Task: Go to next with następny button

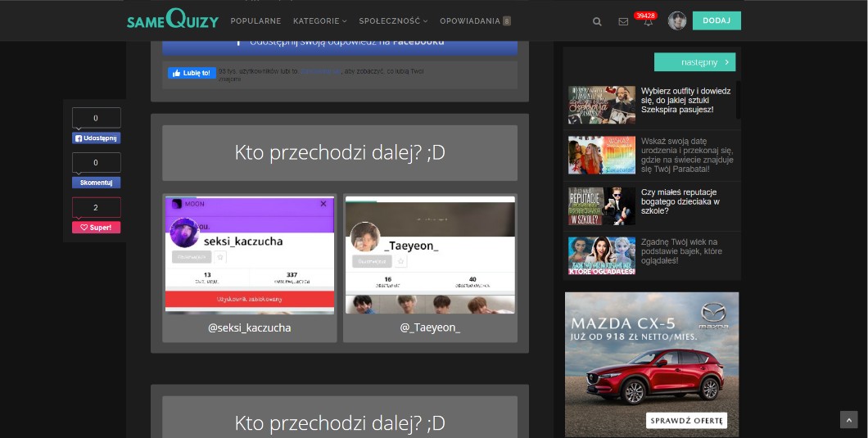Action: click(x=694, y=62)
